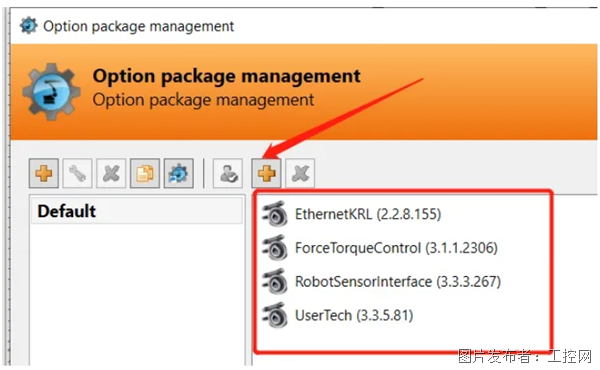This screenshot has height=370, width=600.
Task: Select the UserTech package icon
Action: point(275,315)
